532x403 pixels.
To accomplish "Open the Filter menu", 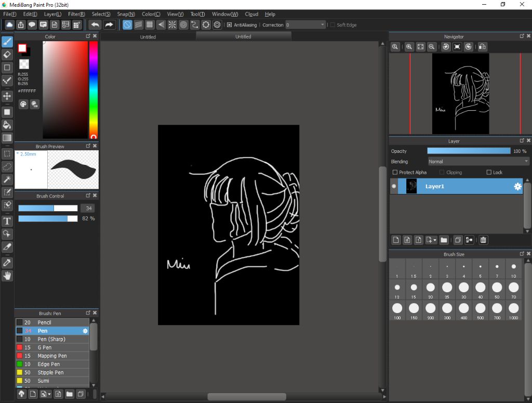I will pyautogui.click(x=76, y=14).
